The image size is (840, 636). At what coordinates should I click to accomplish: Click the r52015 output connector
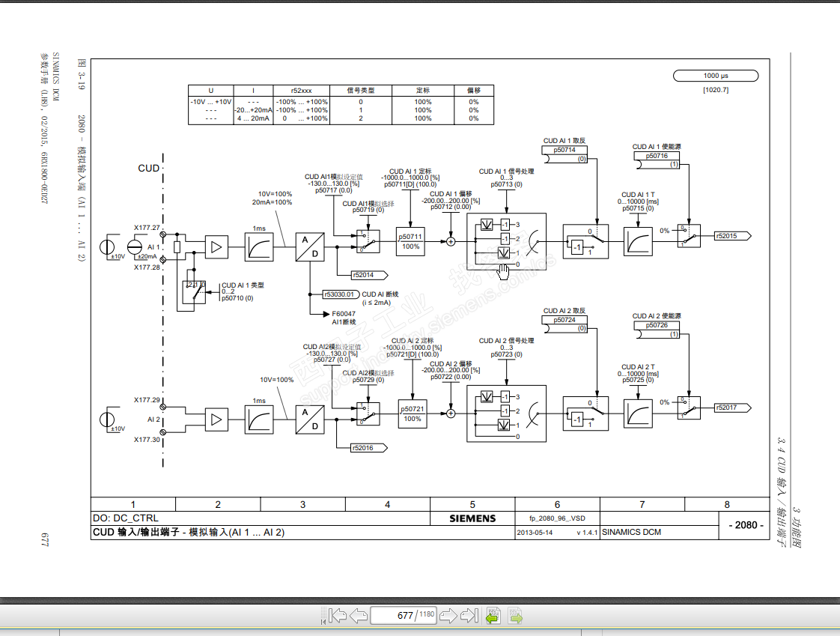733,236
